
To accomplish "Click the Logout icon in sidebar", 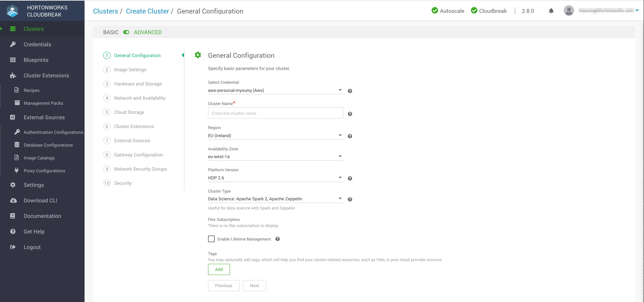I will 13,247.
